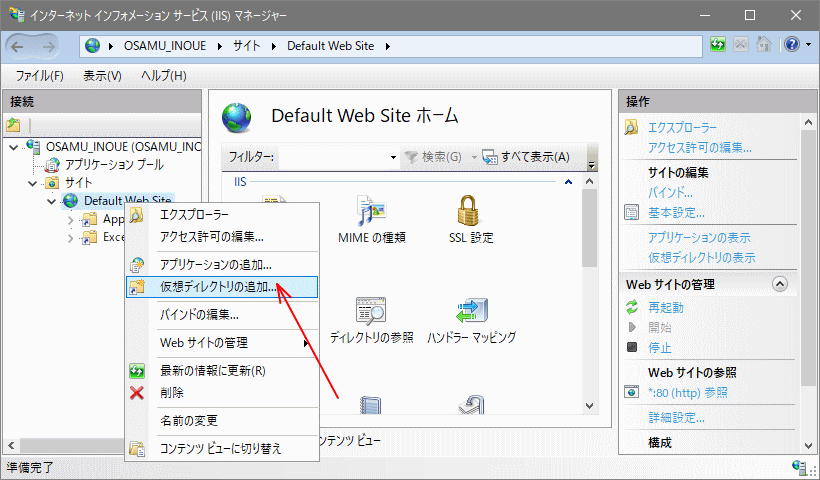Click the red X 削除 icon
Screen dimensions: 820x480
click(137, 393)
